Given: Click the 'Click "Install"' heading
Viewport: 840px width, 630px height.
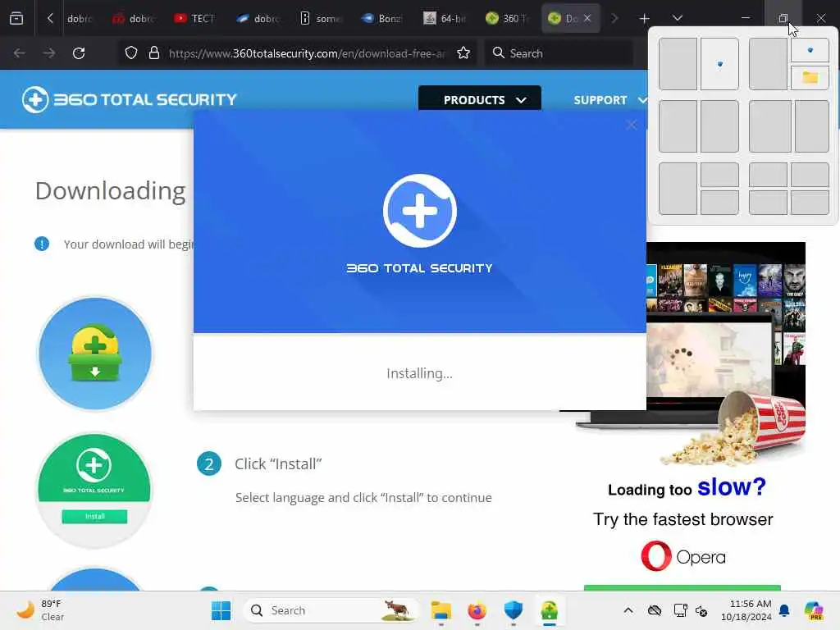Looking at the screenshot, I should [x=278, y=464].
